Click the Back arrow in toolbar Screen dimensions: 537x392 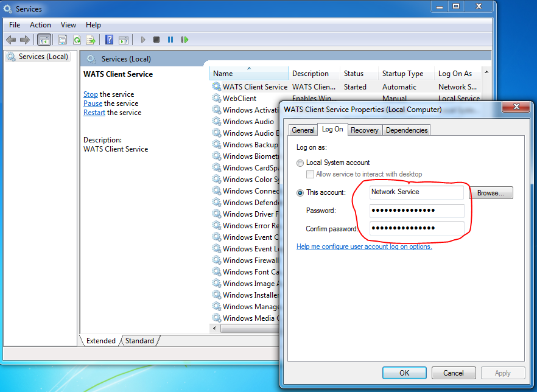[11, 40]
